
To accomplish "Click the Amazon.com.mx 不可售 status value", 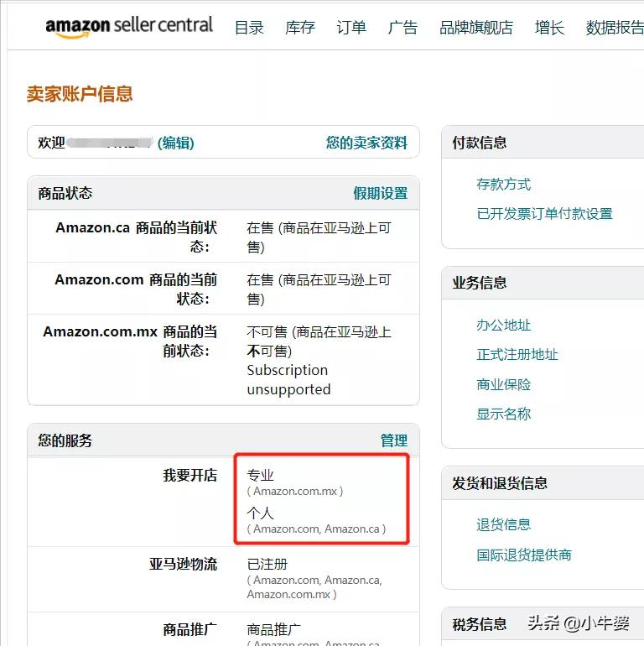I will coord(319,341).
